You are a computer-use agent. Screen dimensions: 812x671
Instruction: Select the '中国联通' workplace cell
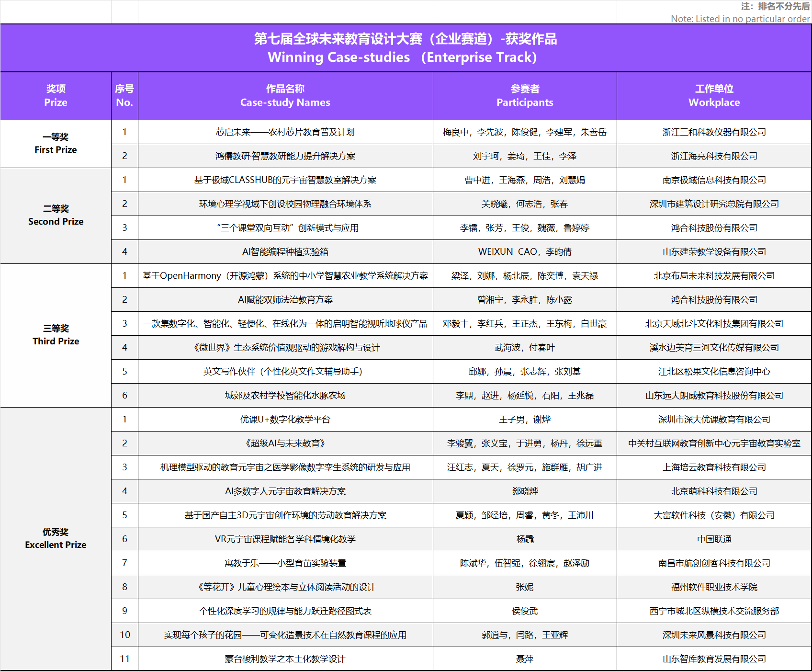tap(714, 539)
